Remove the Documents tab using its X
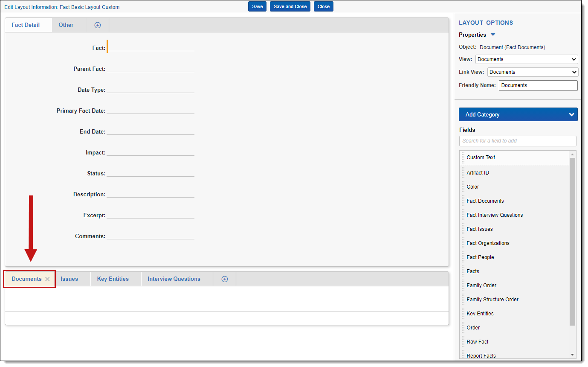Viewport: 588px width, 367px height. coord(47,279)
